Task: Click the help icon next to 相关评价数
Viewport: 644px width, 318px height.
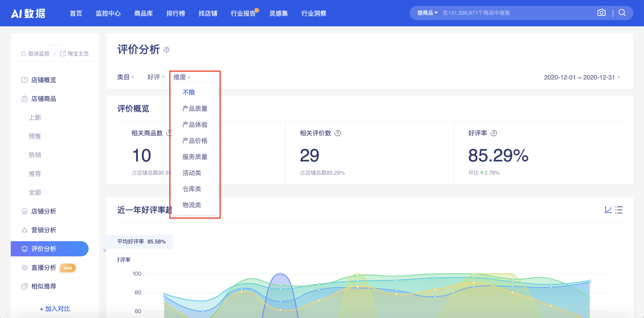Action: pyautogui.click(x=337, y=133)
